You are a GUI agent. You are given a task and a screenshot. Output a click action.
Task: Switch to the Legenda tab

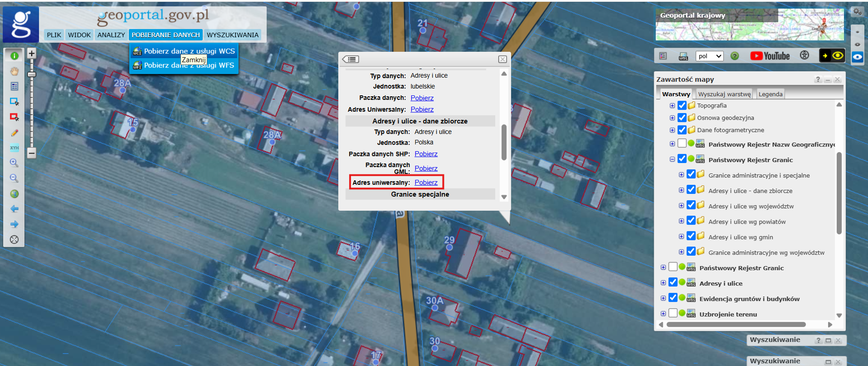click(770, 94)
